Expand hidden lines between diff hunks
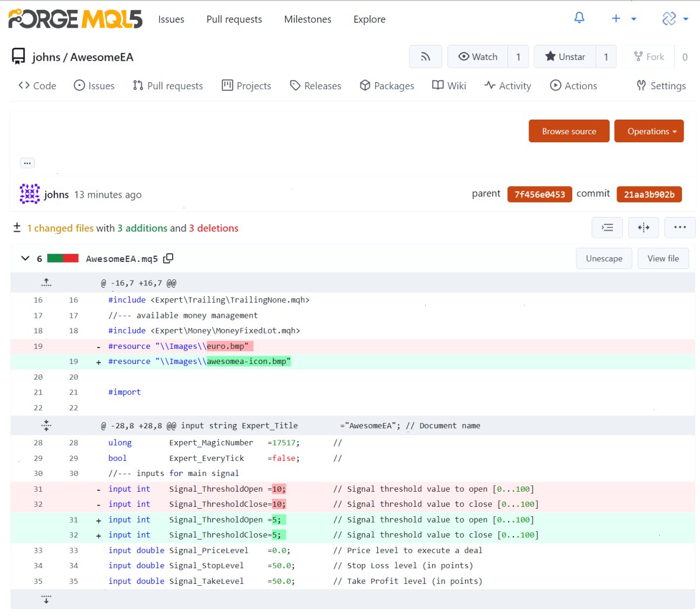The width and height of the screenshot is (700, 616). pyautogui.click(x=47, y=426)
